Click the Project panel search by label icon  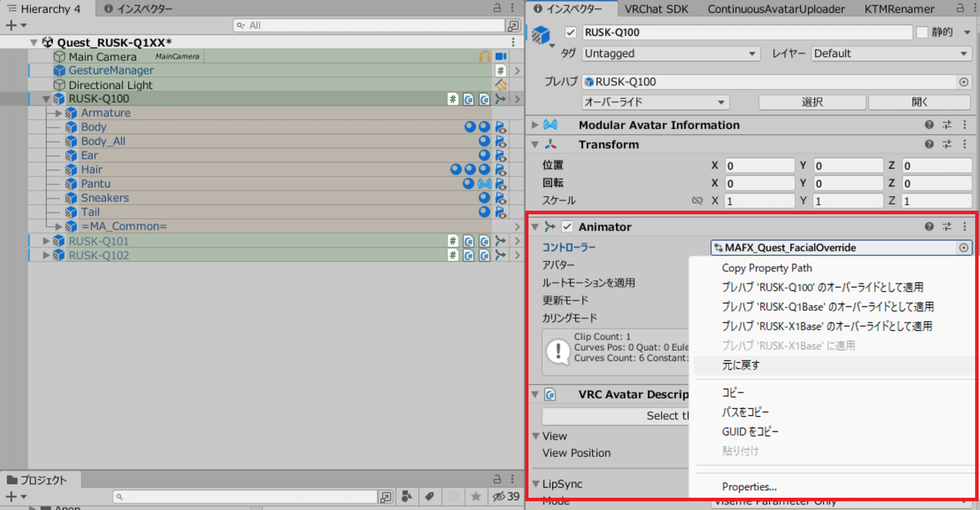tap(429, 496)
